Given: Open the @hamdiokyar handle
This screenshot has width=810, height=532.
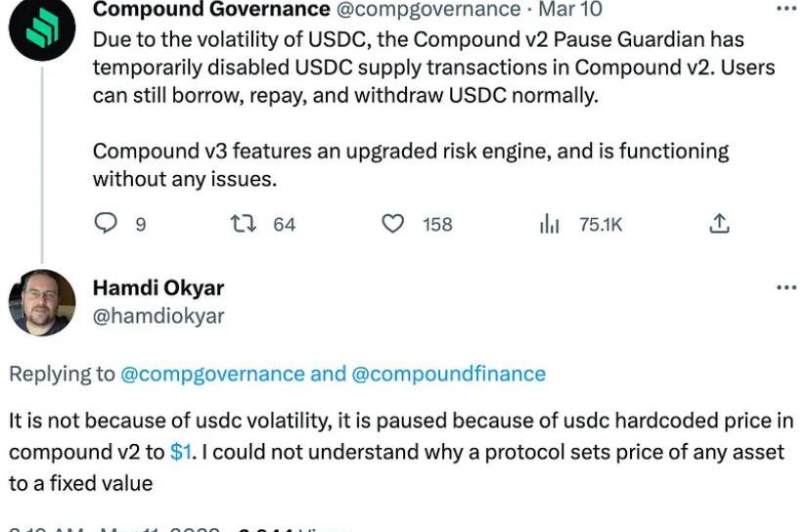Looking at the screenshot, I should pos(158,316).
